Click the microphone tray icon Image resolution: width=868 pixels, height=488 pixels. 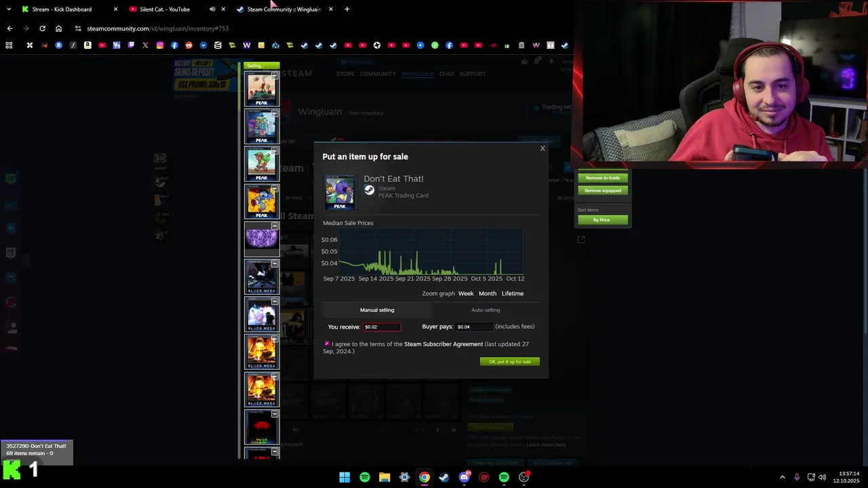797,477
